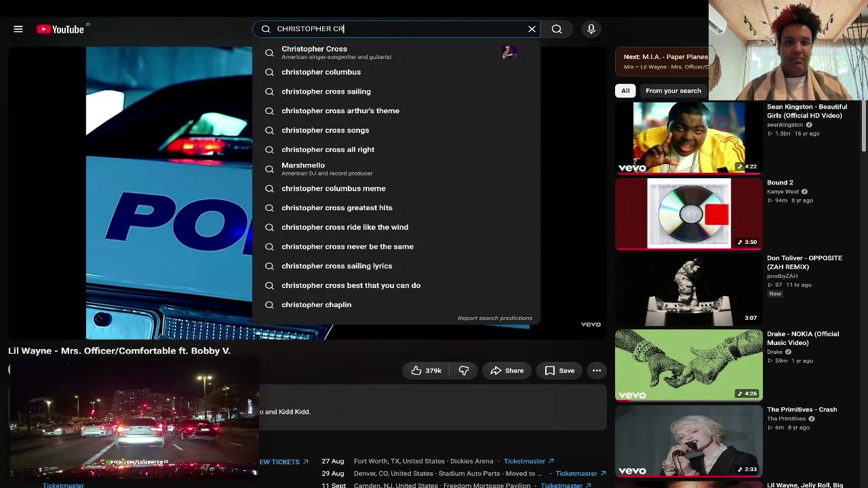Click the vevo watermark on the player
868x488 pixels.
pyautogui.click(x=591, y=325)
